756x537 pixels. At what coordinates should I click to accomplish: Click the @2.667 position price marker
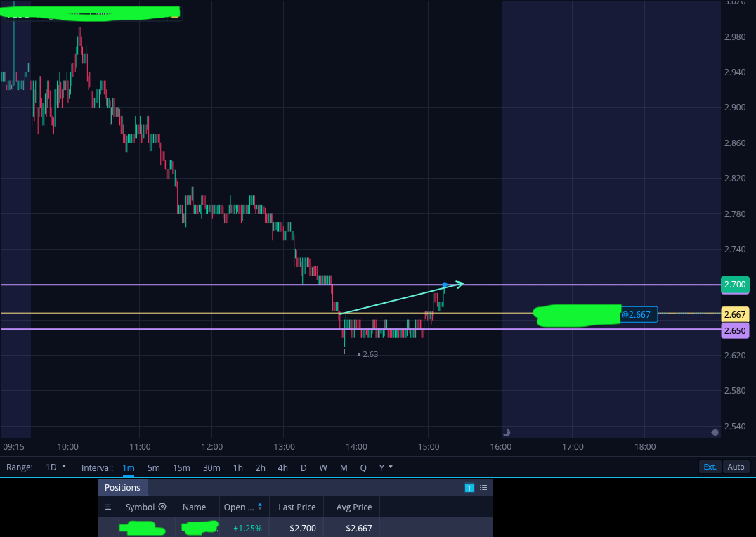tap(639, 315)
